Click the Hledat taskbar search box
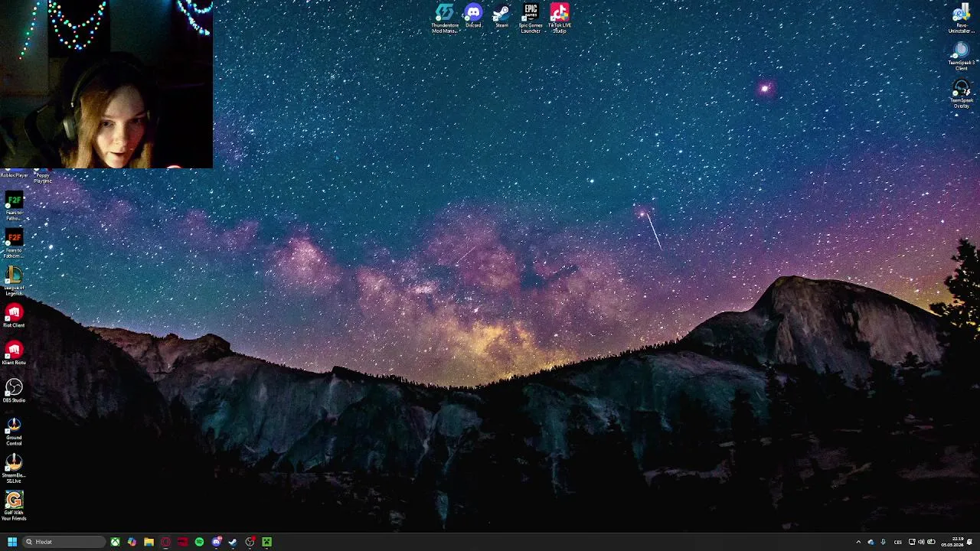Image resolution: width=980 pixels, height=551 pixels. [64, 542]
